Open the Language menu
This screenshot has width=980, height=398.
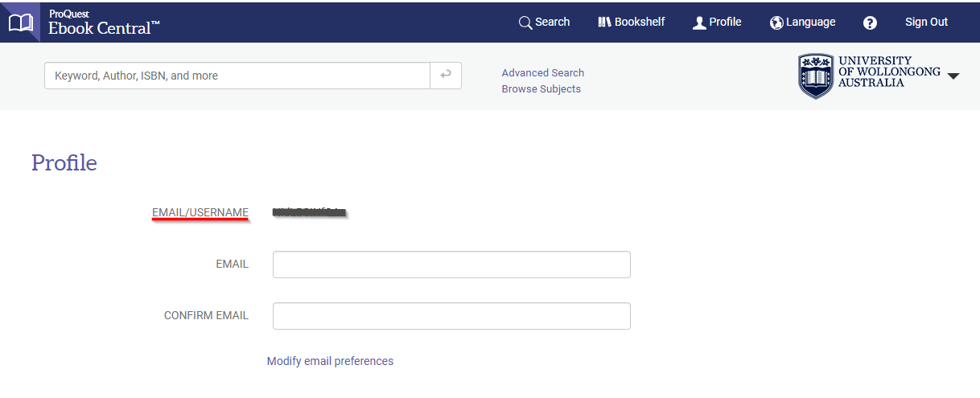coord(810,23)
